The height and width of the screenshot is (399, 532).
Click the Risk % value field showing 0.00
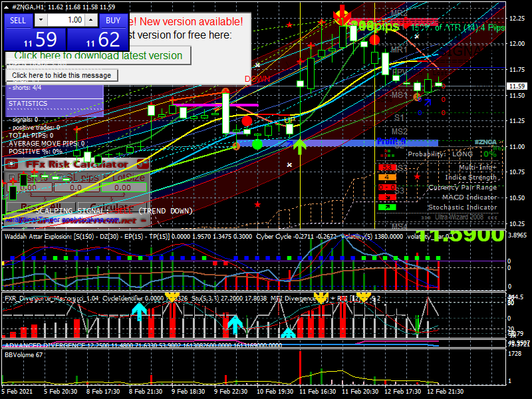29,188
